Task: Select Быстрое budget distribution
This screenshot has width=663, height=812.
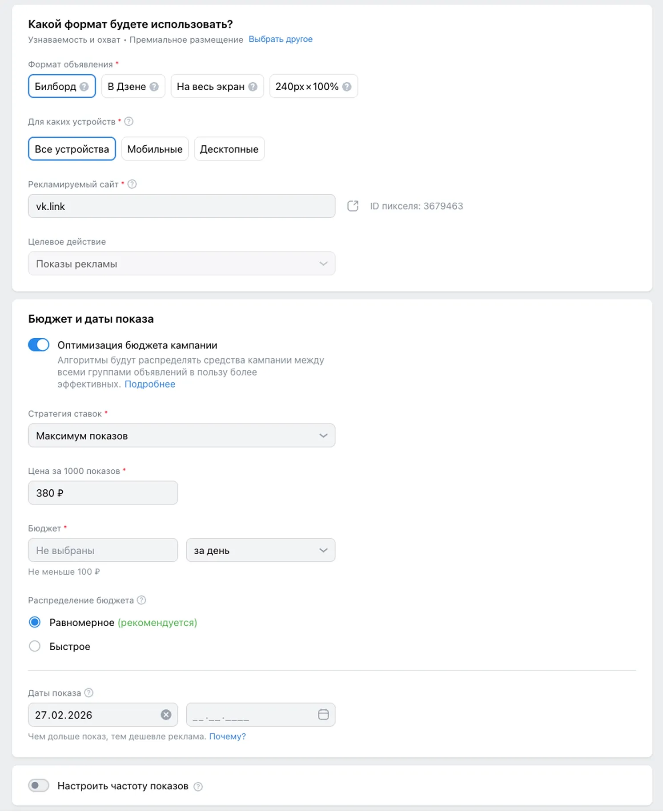Action: coord(35,646)
